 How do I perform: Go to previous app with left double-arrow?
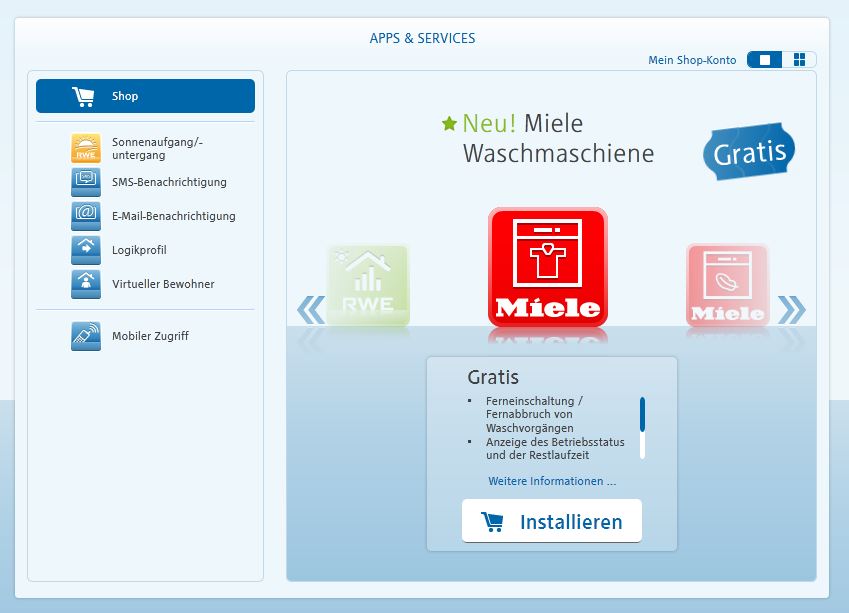pos(311,310)
